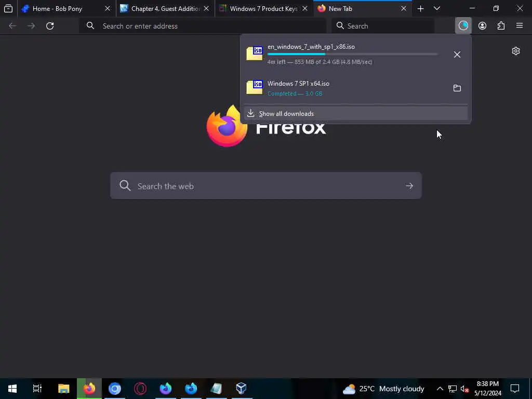Open a new tab with the plus button
Image resolution: width=532 pixels, height=399 pixels.
(420, 8)
